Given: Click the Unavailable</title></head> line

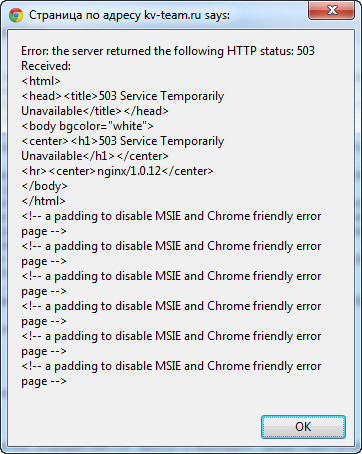Looking at the screenshot, I should pos(95,111).
